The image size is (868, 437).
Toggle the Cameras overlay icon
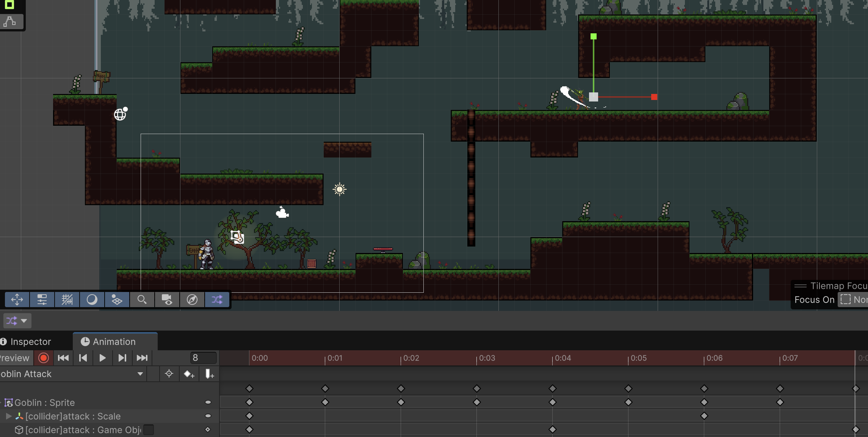point(167,300)
